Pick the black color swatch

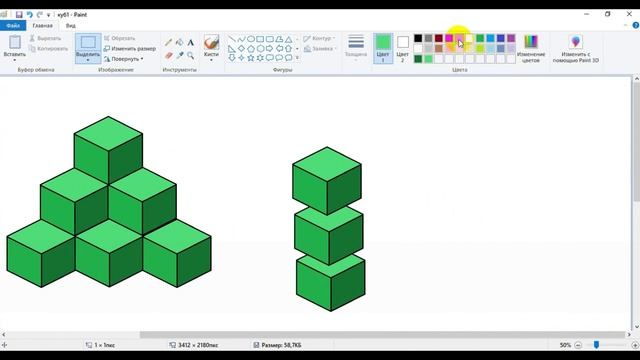click(418, 38)
